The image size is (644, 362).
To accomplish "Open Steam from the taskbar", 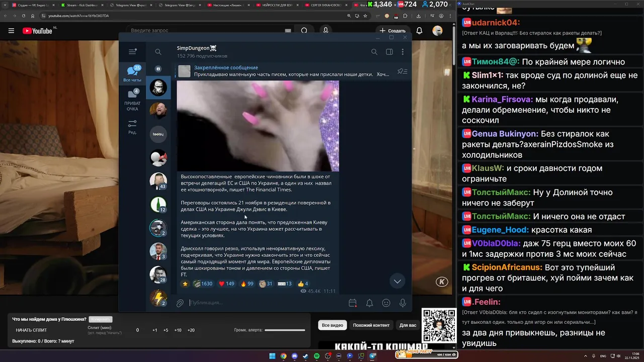I will (305, 356).
